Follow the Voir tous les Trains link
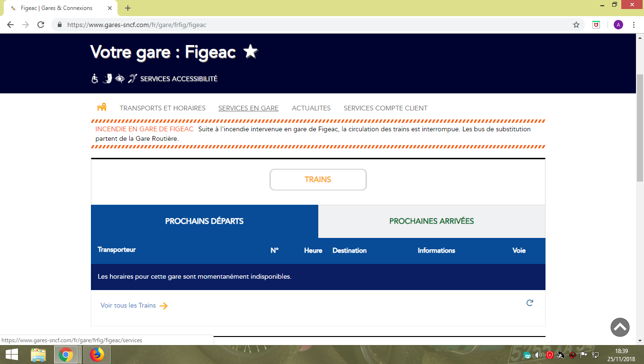This screenshot has width=644, height=364. click(x=128, y=305)
